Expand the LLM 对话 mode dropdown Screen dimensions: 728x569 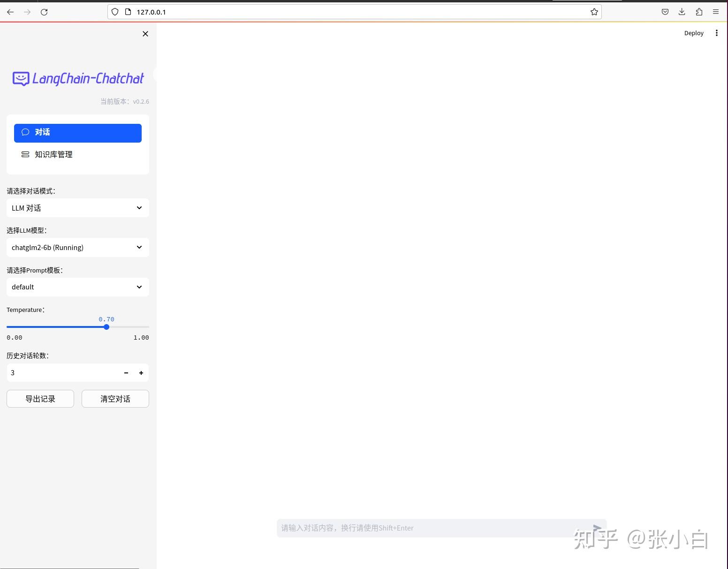[78, 208]
